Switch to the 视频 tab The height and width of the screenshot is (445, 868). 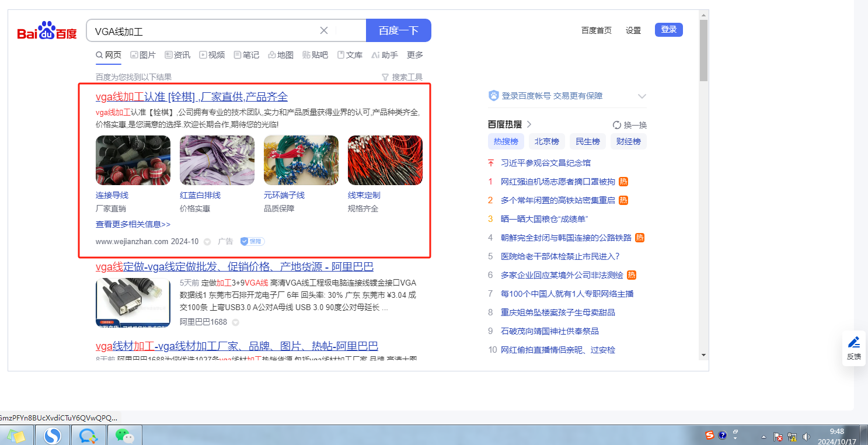212,55
